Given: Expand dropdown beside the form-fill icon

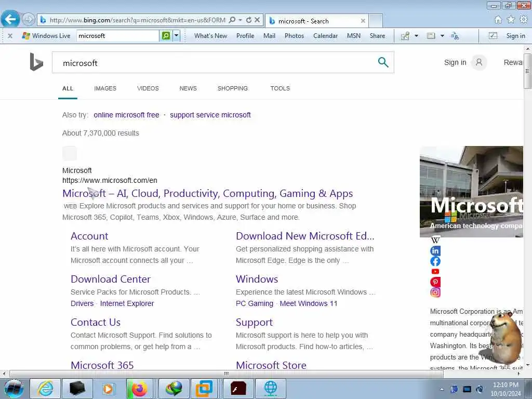Looking at the screenshot, I should [x=442, y=36].
